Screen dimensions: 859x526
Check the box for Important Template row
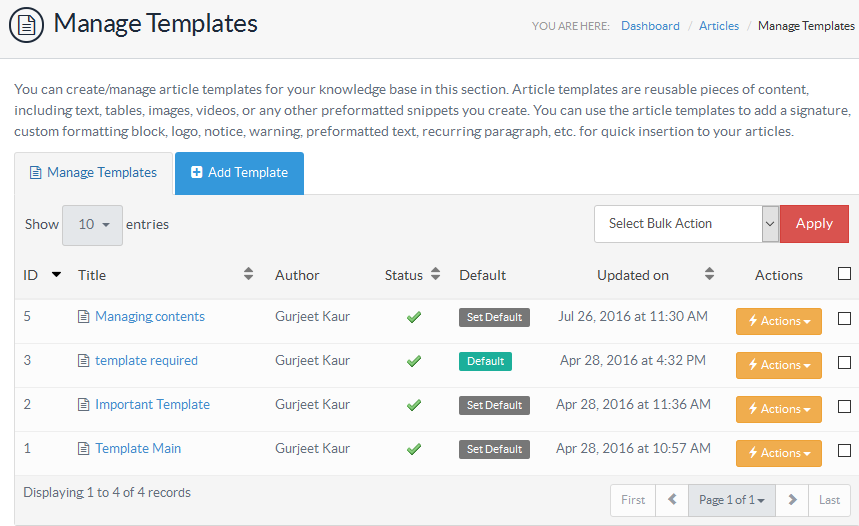click(844, 406)
